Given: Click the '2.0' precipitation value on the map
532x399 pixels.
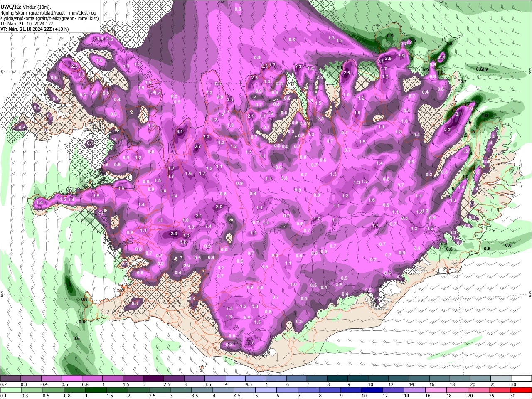Looking at the screenshot, I should point(219,207).
